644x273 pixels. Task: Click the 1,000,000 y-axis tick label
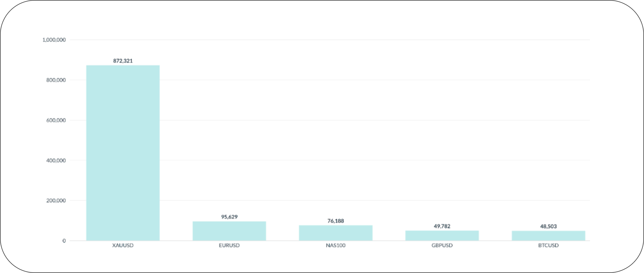[54, 40]
